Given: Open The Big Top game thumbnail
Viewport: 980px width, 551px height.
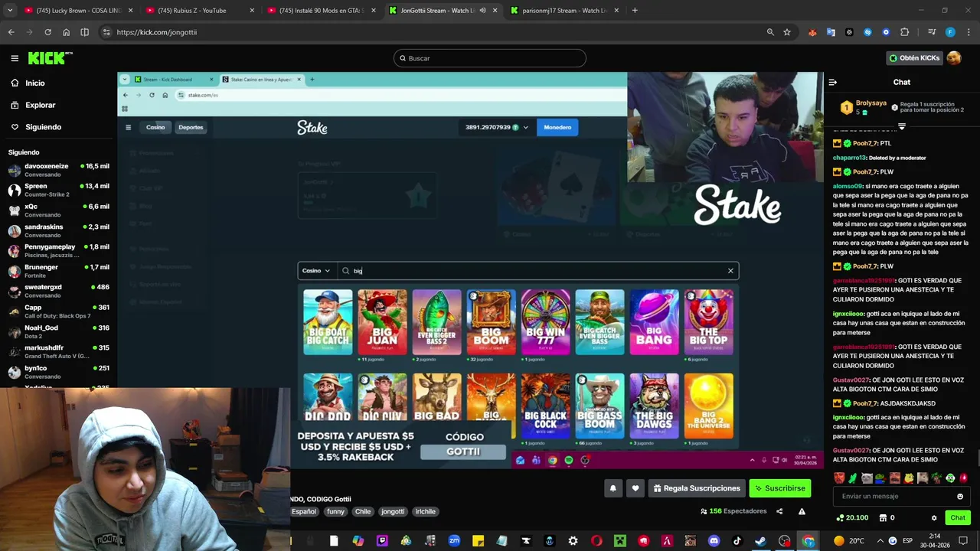Looking at the screenshot, I should click(709, 322).
